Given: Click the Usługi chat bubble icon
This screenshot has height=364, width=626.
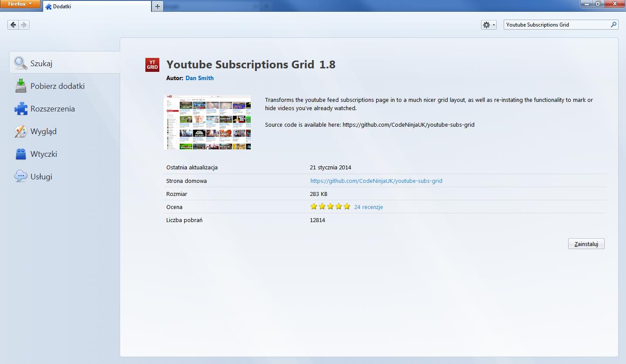Looking at the screenshot, I should pyautogui.click(x=20, y=176).
